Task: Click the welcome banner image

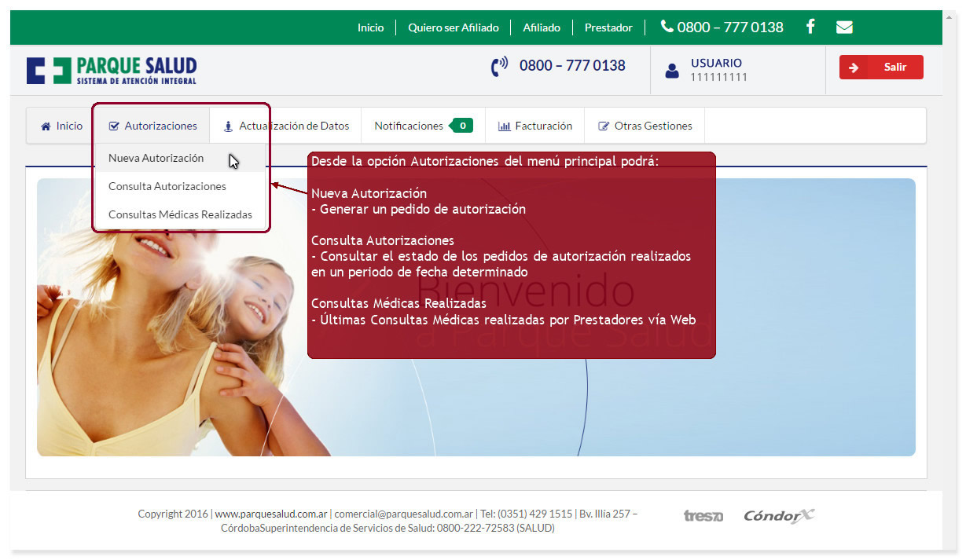Action: [x=476, y=317]
